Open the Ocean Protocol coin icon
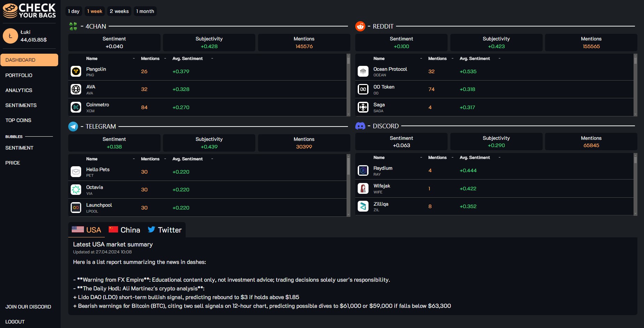This screenshot has height=328, width=644. pyautogui.click(x=363, y=71)
